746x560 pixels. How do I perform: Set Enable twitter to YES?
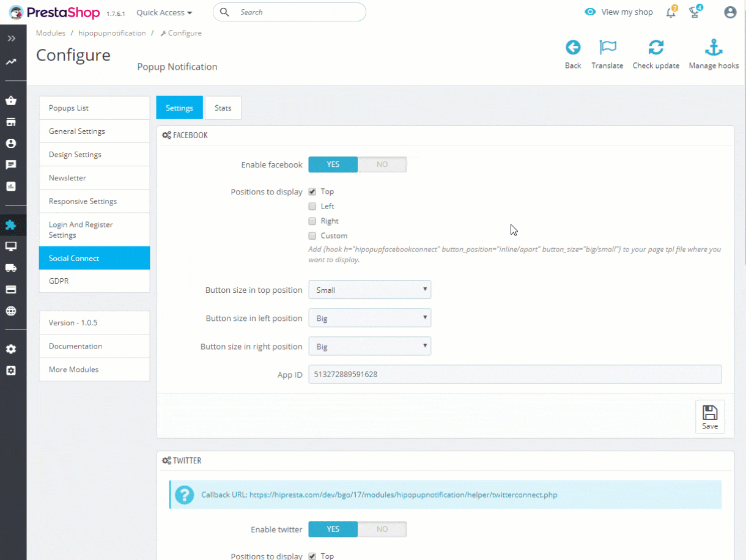pos(333,529)
